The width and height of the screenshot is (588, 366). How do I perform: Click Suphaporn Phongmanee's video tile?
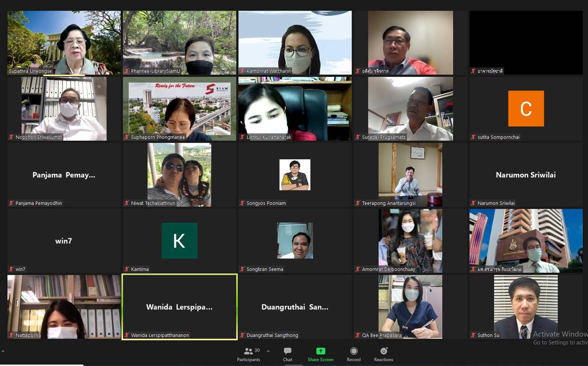click(x=179, y=108)
